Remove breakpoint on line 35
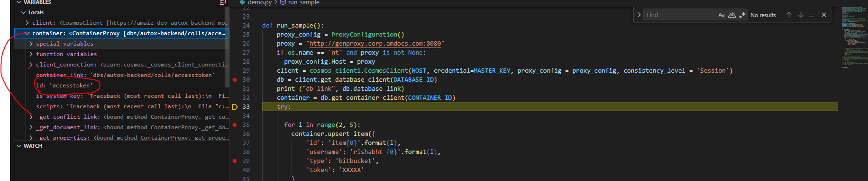The image size is (868, 181). pos(235,125)
